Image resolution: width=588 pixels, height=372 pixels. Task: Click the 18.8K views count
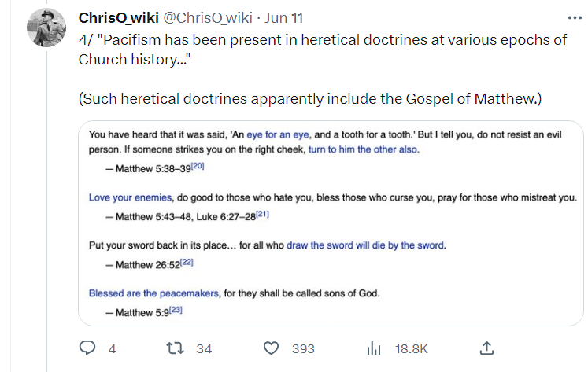tap(412, 348)
